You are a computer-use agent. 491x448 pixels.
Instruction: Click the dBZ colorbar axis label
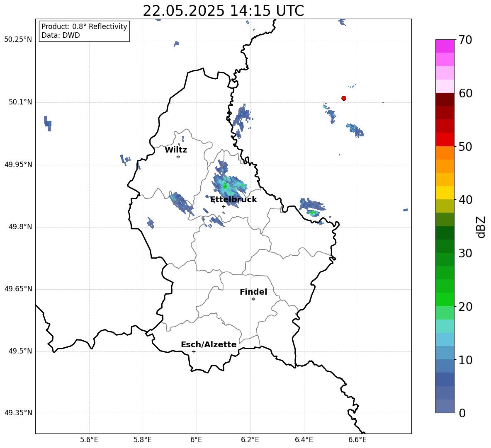pyautogui.click(x=481, y=227)
